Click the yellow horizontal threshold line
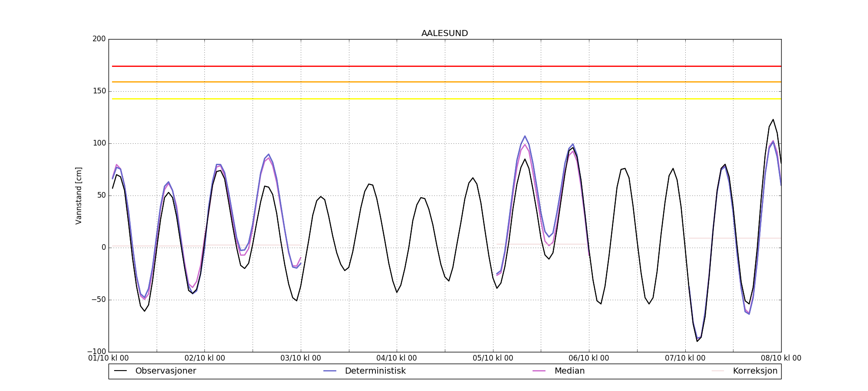The width and height of the screenshot is (868, 391). pos(434,99)
